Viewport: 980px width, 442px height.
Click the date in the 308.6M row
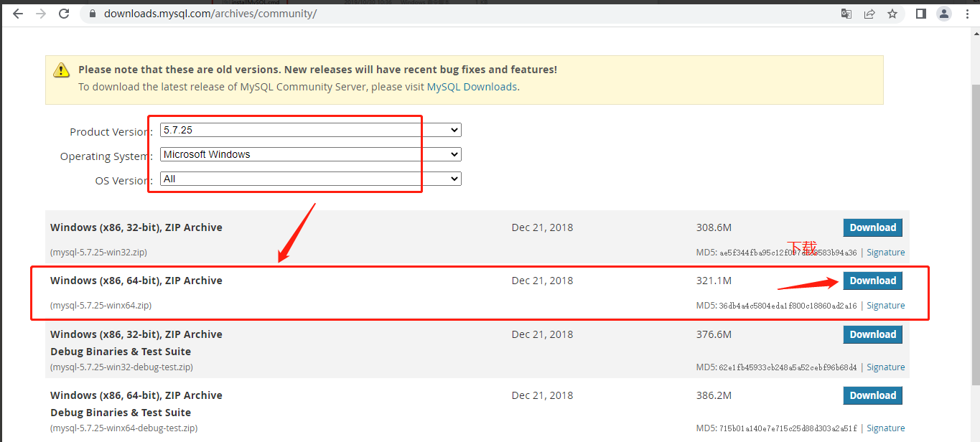pyautogui.click(x=542, y=227)
